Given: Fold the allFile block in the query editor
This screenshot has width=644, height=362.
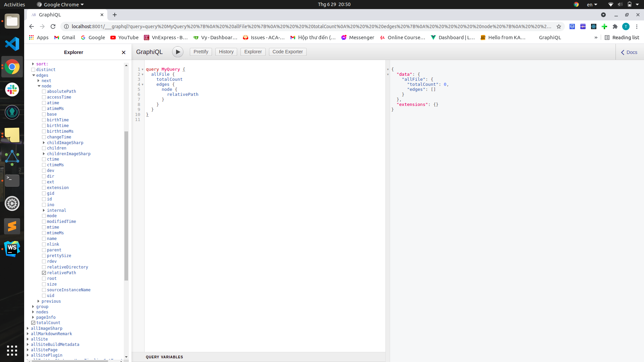Looking at the screenshot, I should 143,74.
